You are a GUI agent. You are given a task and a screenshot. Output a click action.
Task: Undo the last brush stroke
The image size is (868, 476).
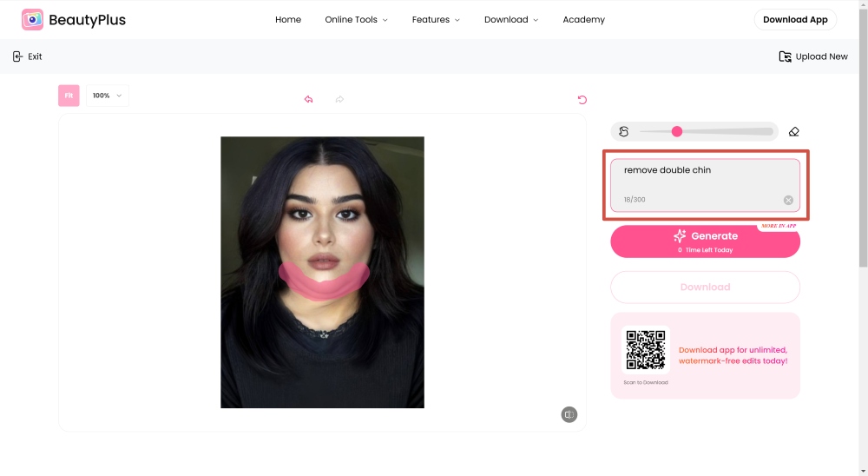click(308, 99)
